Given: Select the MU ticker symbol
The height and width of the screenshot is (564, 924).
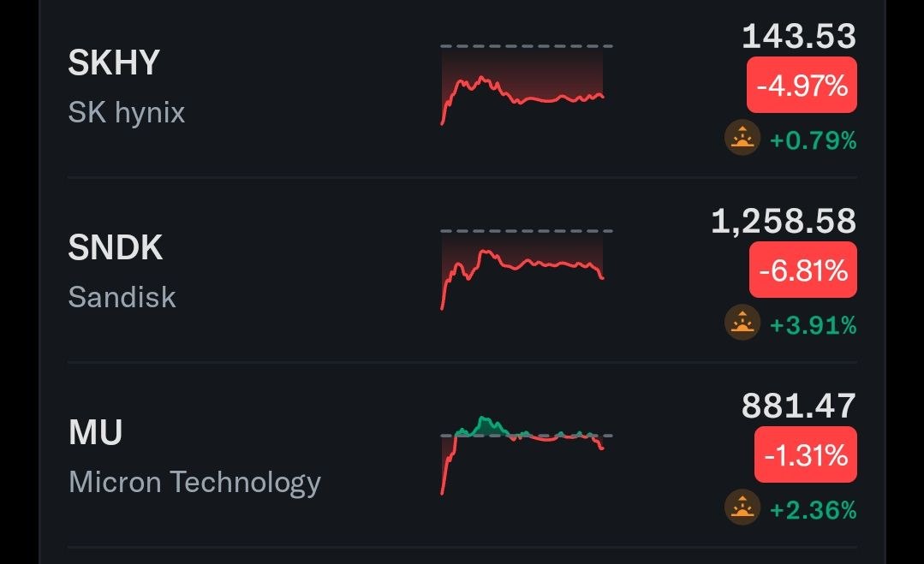Looking at the screenshot, I should tap(95, 432).
